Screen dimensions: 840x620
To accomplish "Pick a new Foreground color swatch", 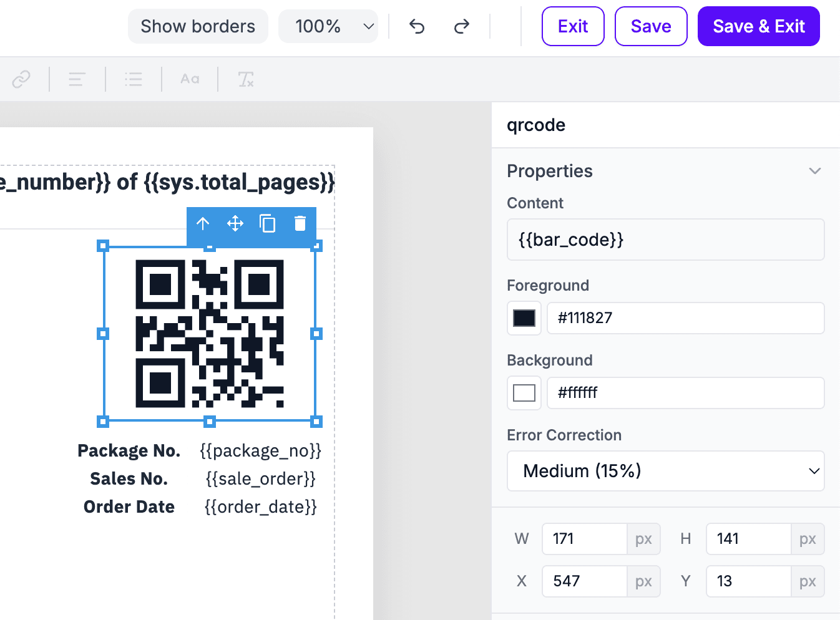I will pyautogui.click(x=524, y=318).
